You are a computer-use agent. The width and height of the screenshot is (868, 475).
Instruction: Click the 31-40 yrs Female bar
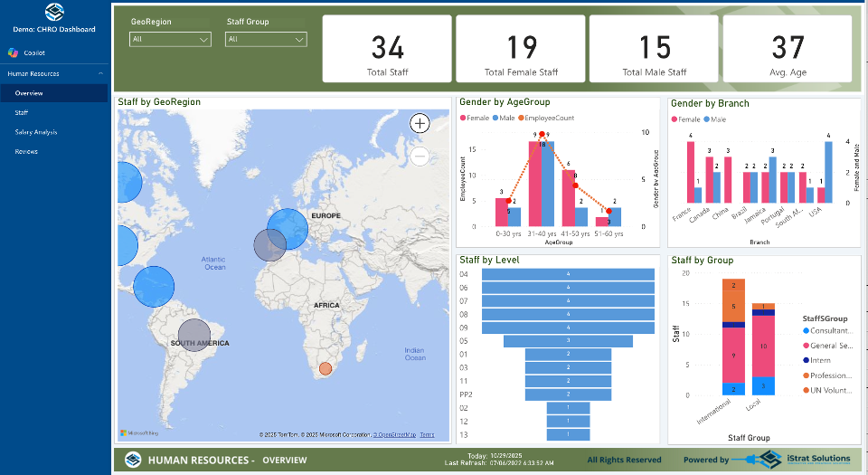coord(534,184)
